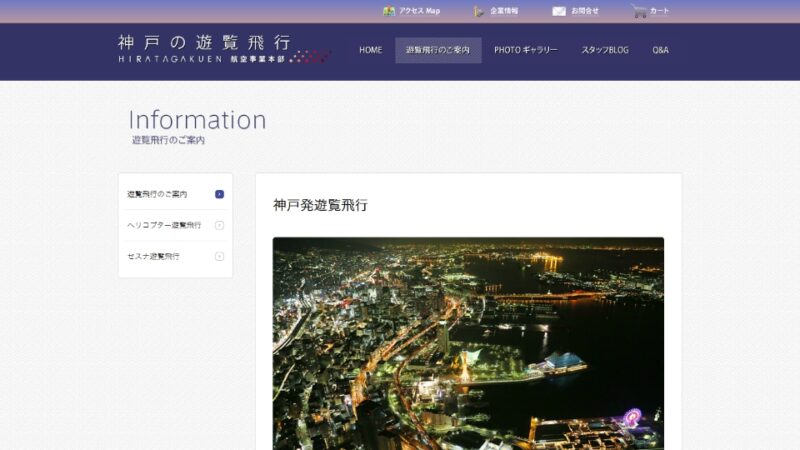
Task: Click the Information page title
Action: tap(197, 120)
